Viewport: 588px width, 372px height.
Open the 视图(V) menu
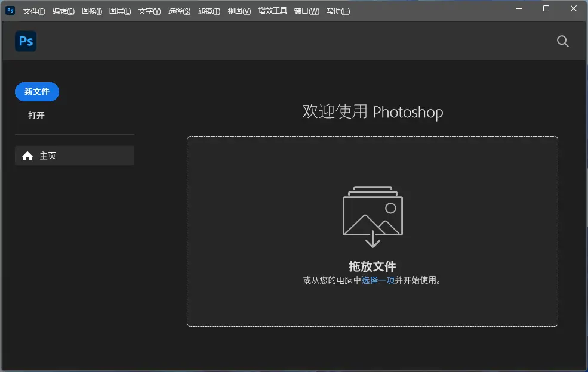(x=239, y=11)
